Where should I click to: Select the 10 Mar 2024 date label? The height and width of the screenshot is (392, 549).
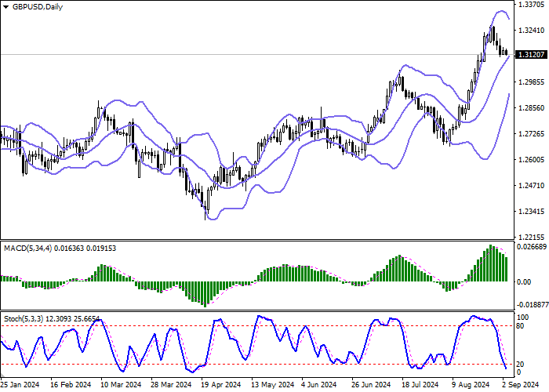click(x=121, y=385)
